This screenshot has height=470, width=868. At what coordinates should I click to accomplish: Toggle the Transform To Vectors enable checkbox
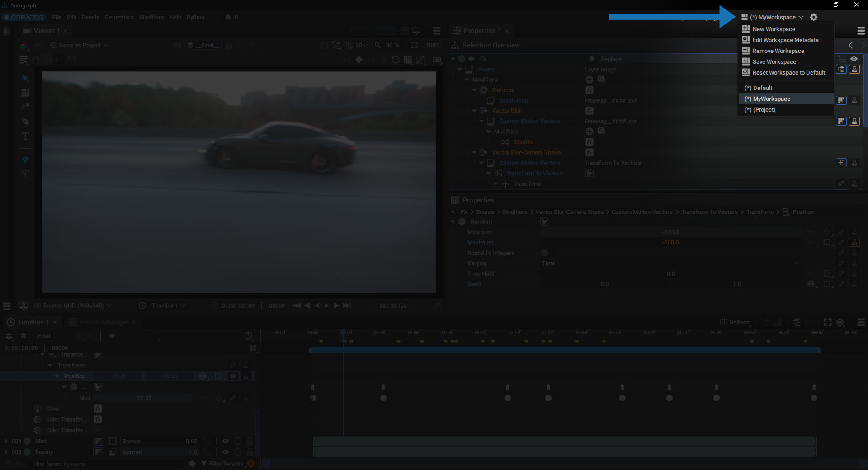pos(590,173)
